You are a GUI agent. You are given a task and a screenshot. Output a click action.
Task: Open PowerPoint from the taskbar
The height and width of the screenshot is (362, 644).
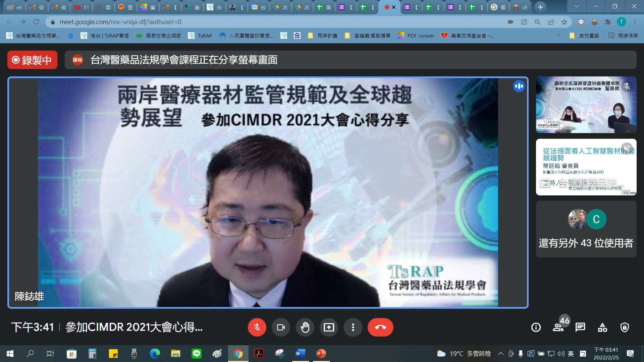pyautogui.click(x=321, y=353)
